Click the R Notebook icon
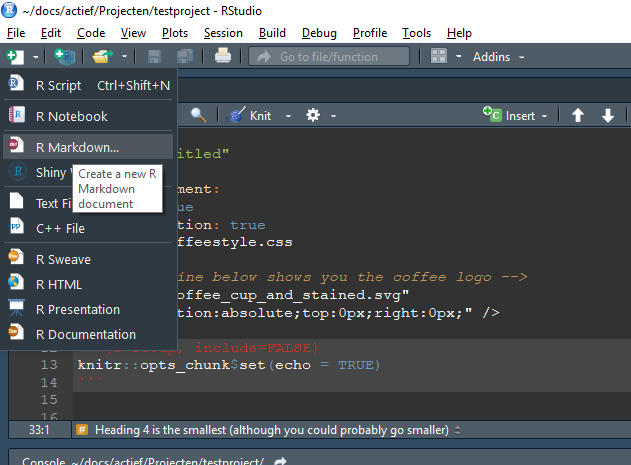Screen dimensions: 631x465 (x=17, y=114)
